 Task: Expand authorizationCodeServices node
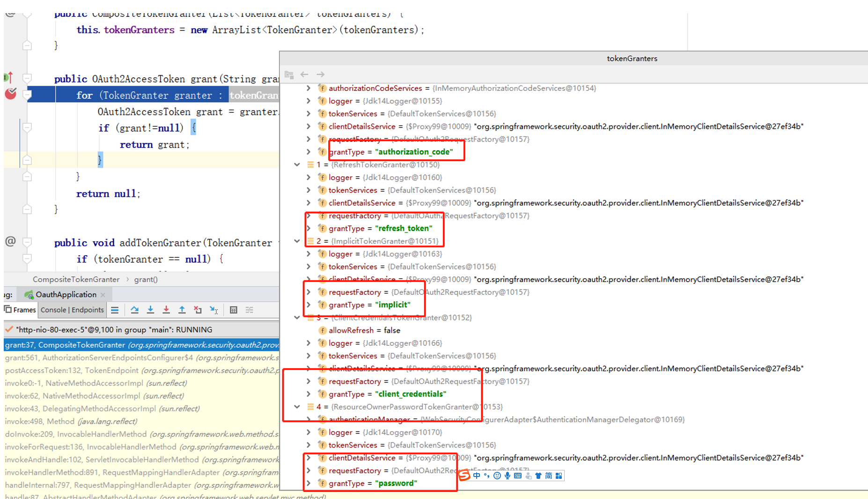[309, 88]
